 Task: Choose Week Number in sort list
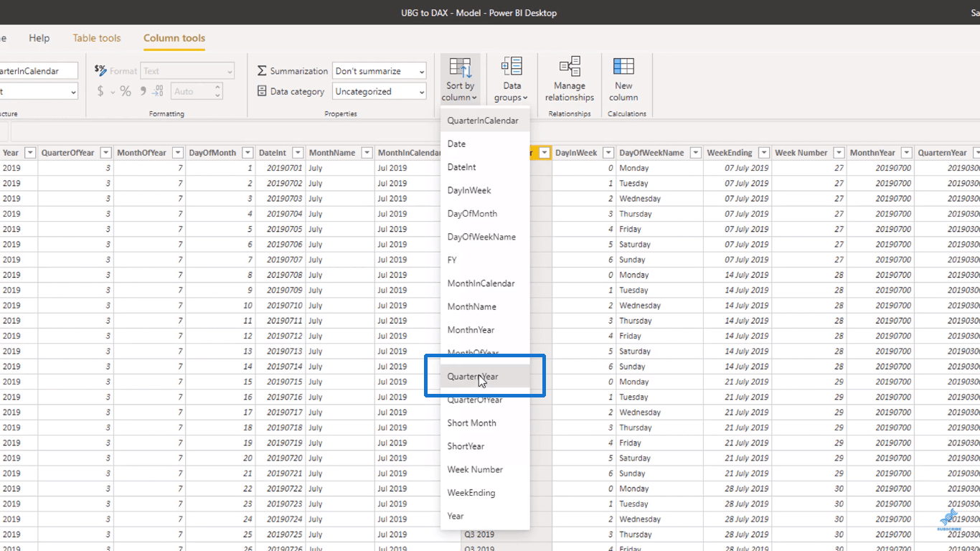pyautogui.click(x=485, y=469)
